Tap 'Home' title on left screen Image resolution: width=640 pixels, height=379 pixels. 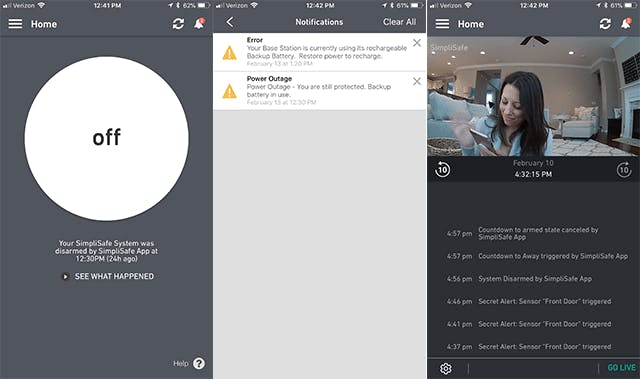coord(44,24)
